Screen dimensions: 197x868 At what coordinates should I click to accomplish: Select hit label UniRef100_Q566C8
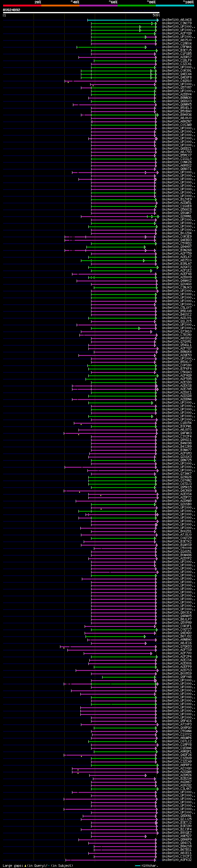click(177, 210)
